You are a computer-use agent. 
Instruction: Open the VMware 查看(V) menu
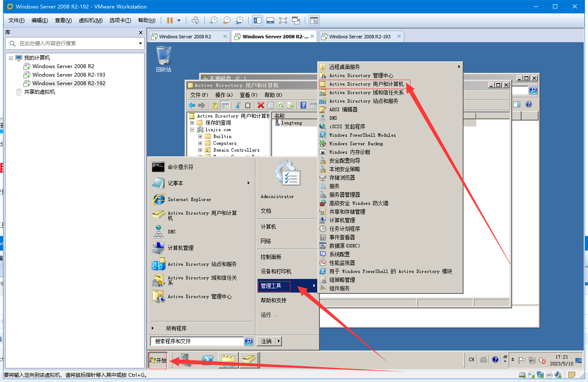click(x=63, y=20)
